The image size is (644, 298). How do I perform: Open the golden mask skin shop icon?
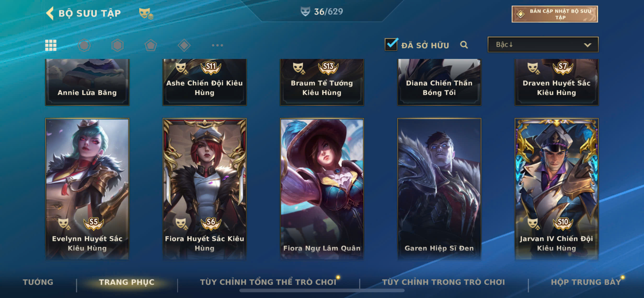[x=146, y=13]
